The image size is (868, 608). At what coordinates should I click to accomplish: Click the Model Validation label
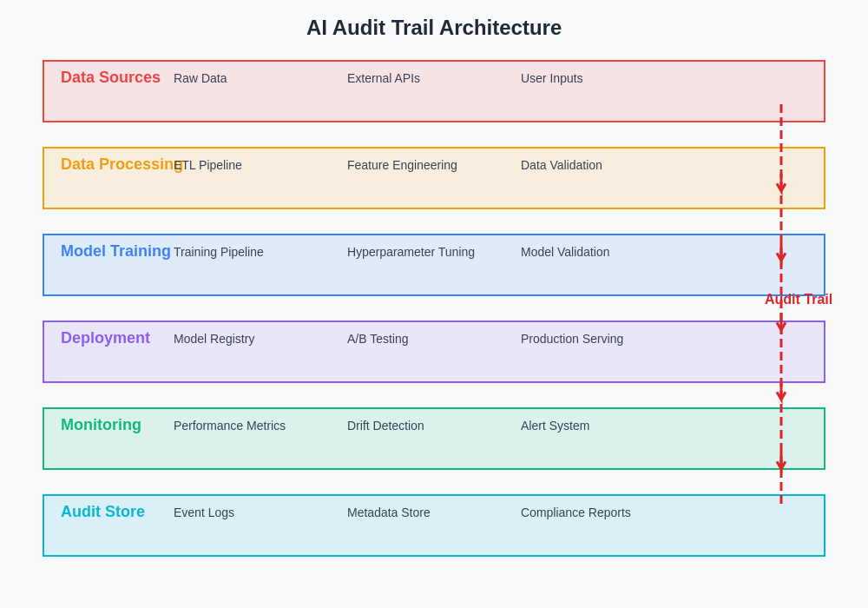(x=564, y=252)
